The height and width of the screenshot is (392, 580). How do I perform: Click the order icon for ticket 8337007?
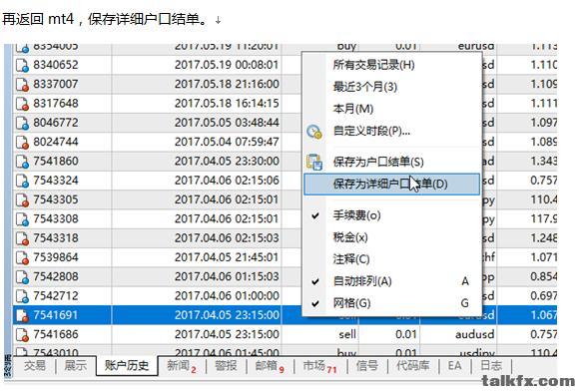coord(22,84)
